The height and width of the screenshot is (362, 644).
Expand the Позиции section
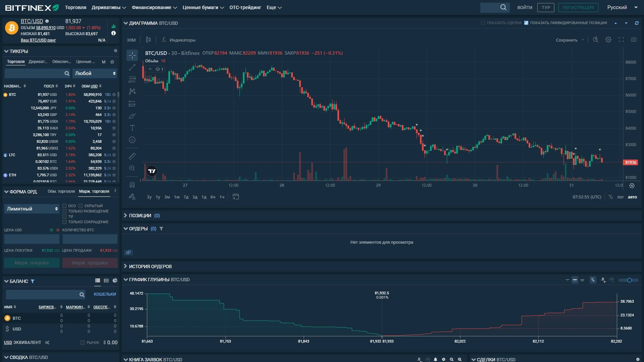pyautogui.click(x=140, y=216)
